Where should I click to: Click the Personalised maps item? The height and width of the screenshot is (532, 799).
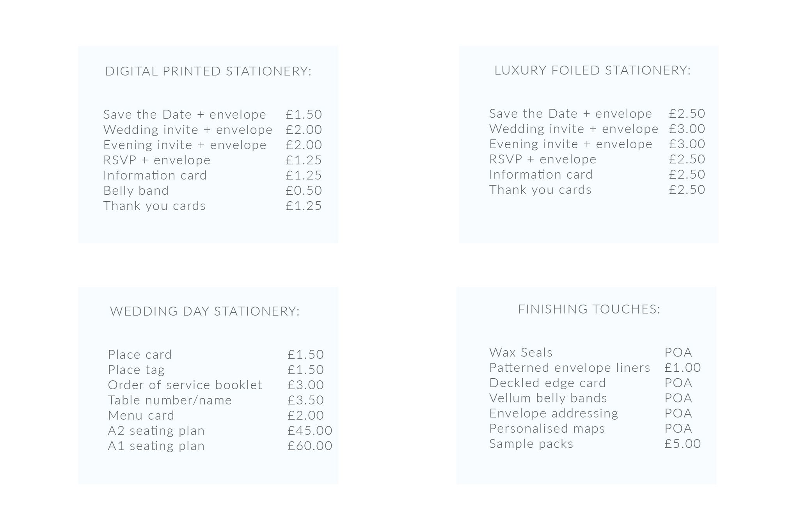click(547, 429)
